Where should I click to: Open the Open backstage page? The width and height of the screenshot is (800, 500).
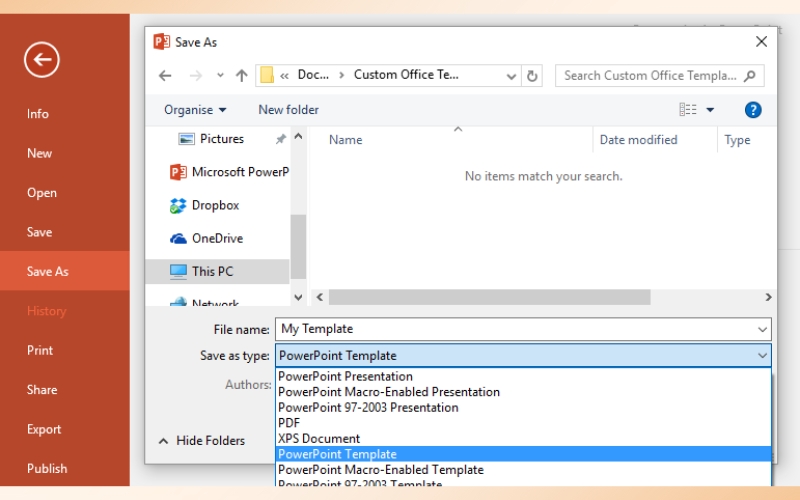pos(42,193)
